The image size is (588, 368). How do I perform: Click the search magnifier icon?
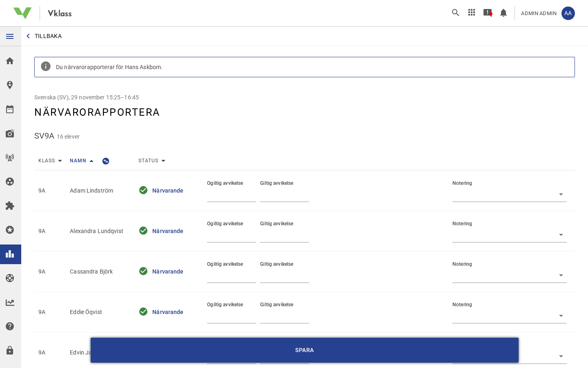pos(456,13)
